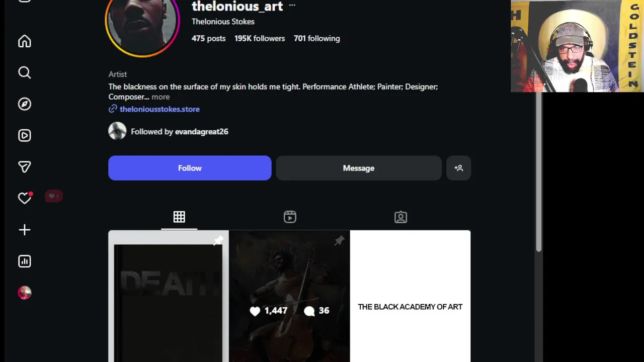Open options menu beside thelonious_art username
The image size is (644, 362).
[292, 6]
